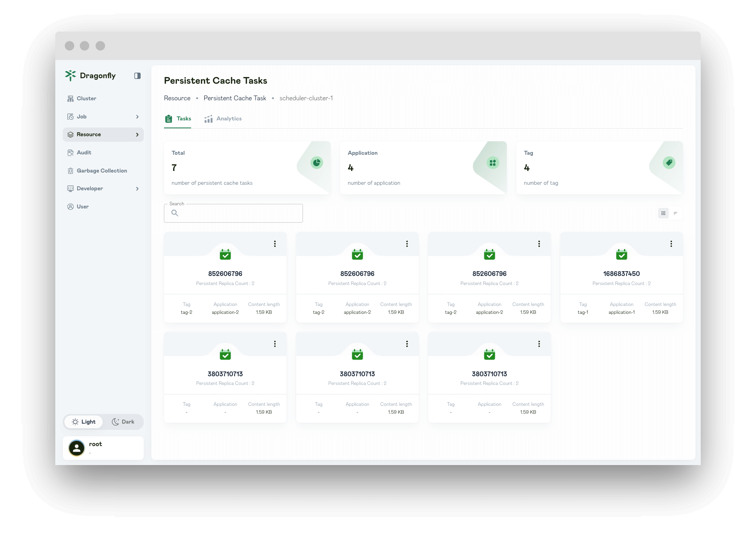Open Garbage Collection from sidebar

click(102, 171)
